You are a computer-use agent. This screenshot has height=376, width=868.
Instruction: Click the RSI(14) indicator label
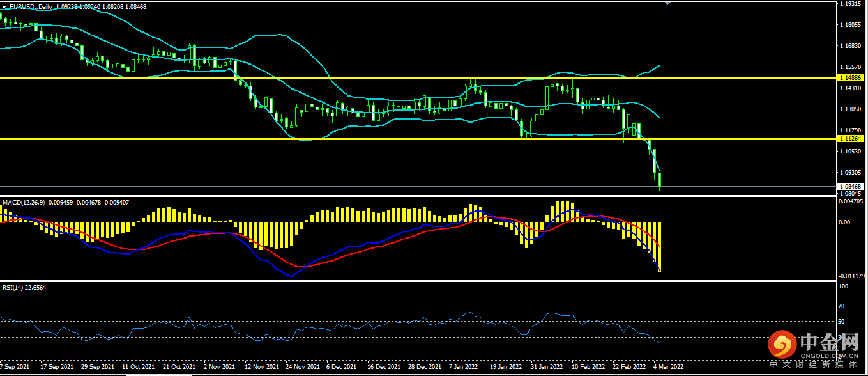click(13, 288)
